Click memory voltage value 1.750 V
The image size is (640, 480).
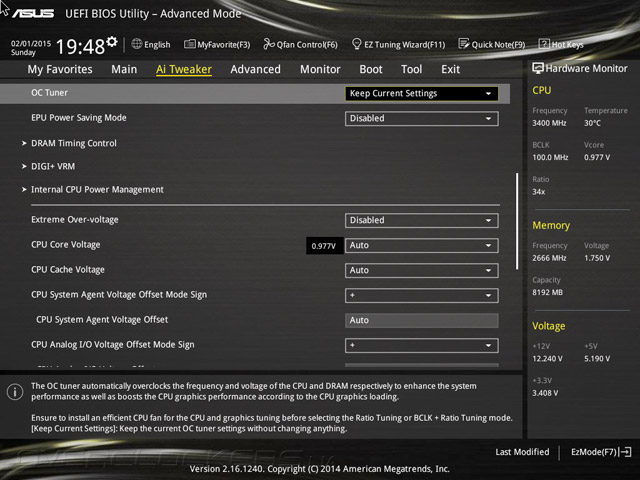click(597, 258)
